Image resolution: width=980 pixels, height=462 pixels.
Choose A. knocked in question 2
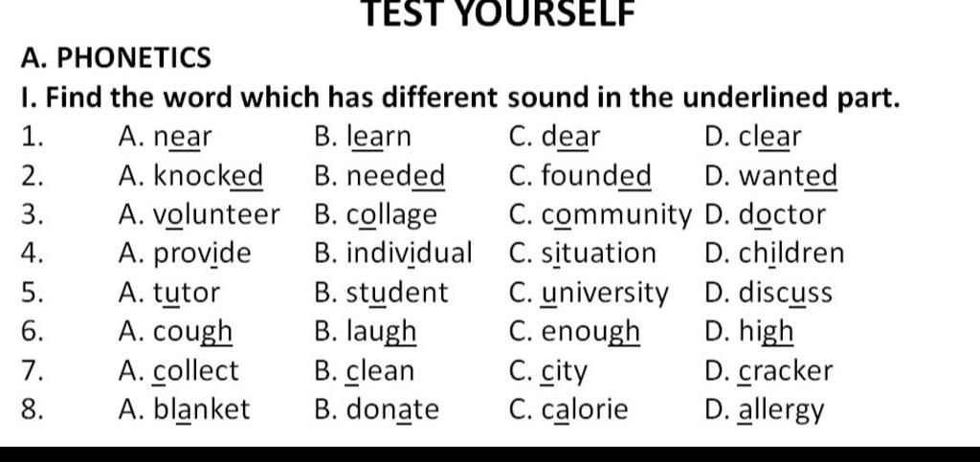(190, 175)
